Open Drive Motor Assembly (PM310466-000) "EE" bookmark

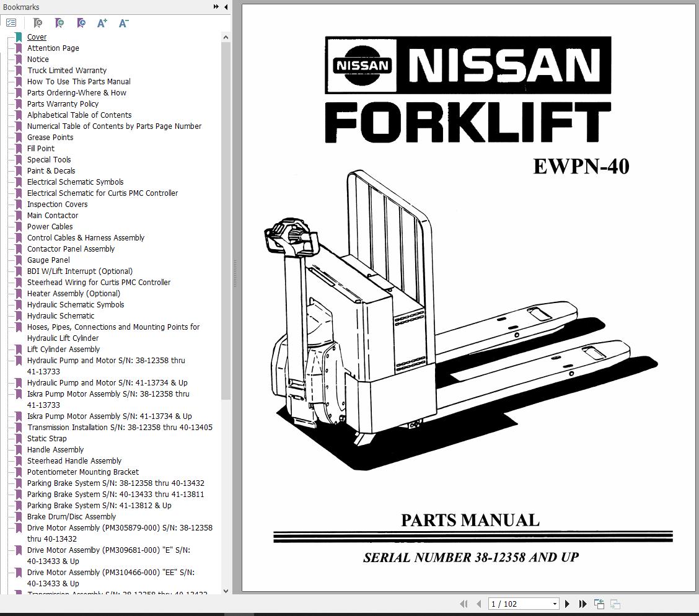tap(111, 578)
